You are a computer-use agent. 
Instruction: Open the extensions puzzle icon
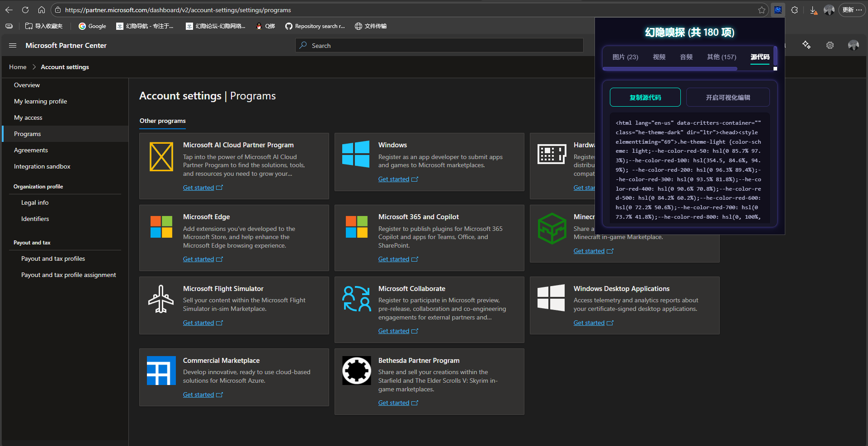click(794, 10)
